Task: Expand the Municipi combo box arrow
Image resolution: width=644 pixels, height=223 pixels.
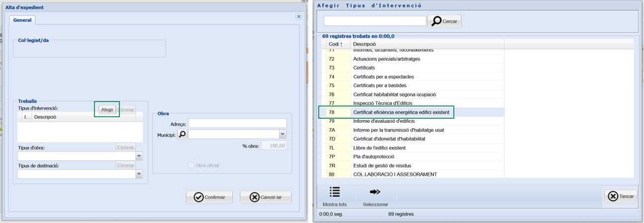Action: click(282, 134)
